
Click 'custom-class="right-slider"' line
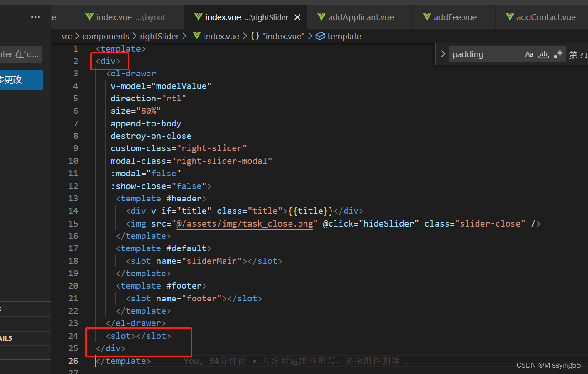(178, 148)
